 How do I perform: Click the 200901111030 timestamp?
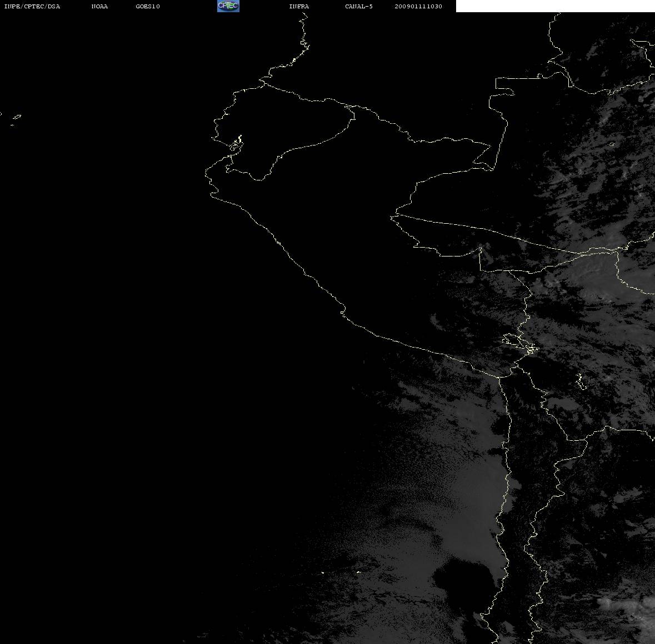pos(418,6)
